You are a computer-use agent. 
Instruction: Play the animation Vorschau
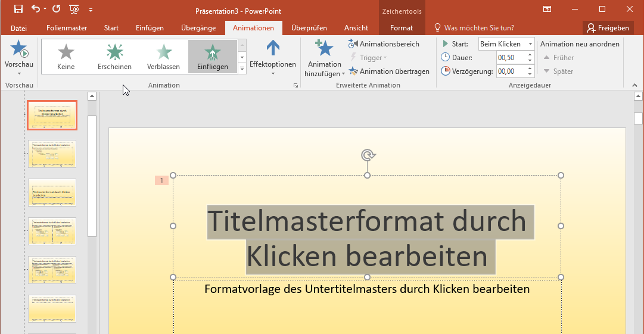pyautogui.click(x=18, y=50)
